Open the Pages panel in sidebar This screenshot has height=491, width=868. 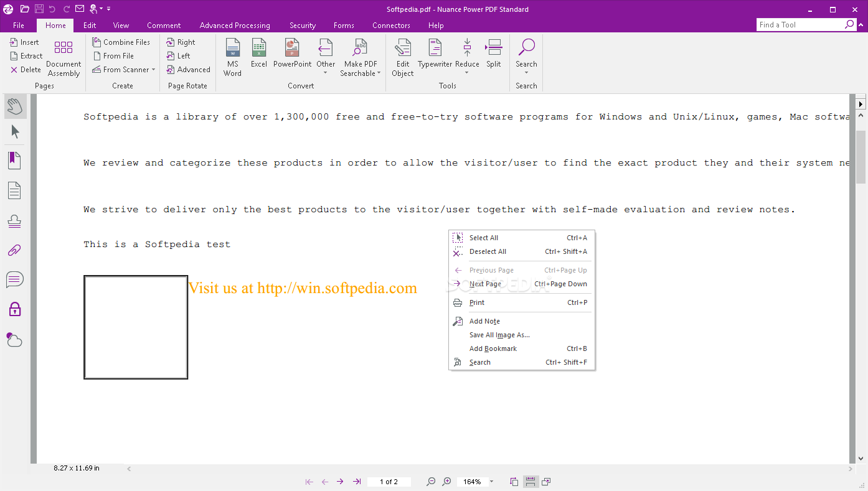[15, 190]
